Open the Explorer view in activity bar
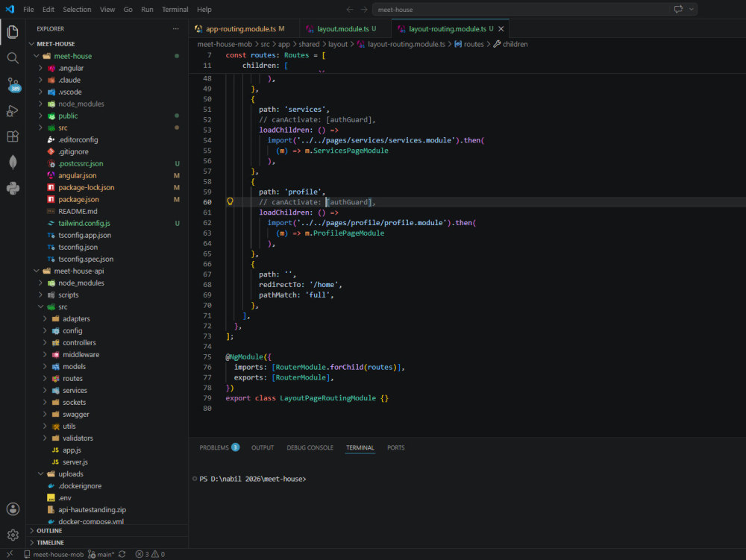 tap(13, 32)
